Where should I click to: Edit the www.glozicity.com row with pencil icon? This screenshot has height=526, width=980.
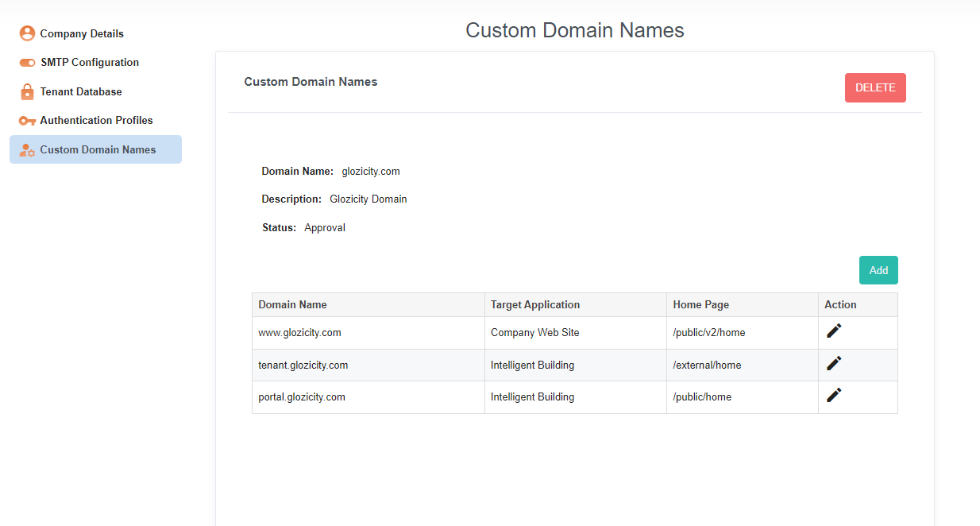[x=834, y=331]
